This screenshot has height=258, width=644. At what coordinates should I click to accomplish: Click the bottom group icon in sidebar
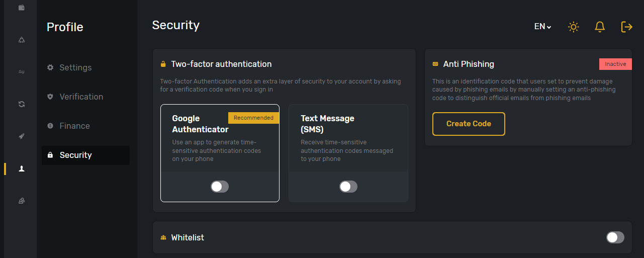pyautogui.click(x=21, y=201)
